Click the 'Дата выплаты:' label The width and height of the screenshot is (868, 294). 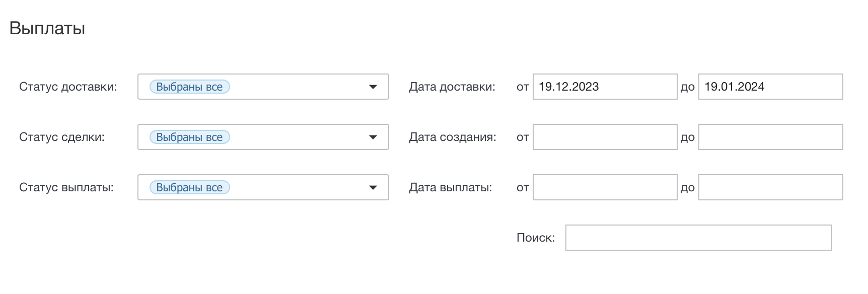point(450,188)
